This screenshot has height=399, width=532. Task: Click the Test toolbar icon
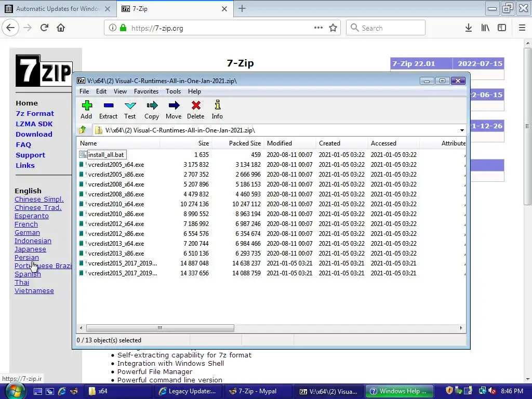[130, 110]
